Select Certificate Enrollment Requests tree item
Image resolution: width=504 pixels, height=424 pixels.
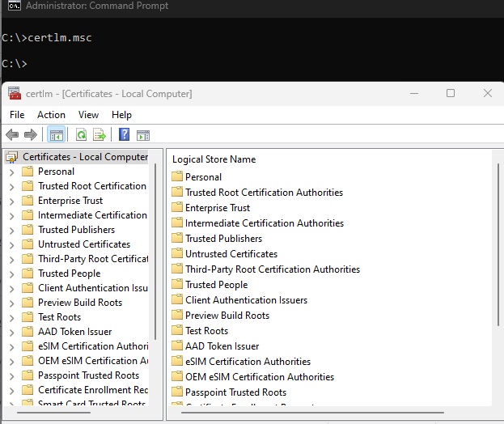click(93, 389)
